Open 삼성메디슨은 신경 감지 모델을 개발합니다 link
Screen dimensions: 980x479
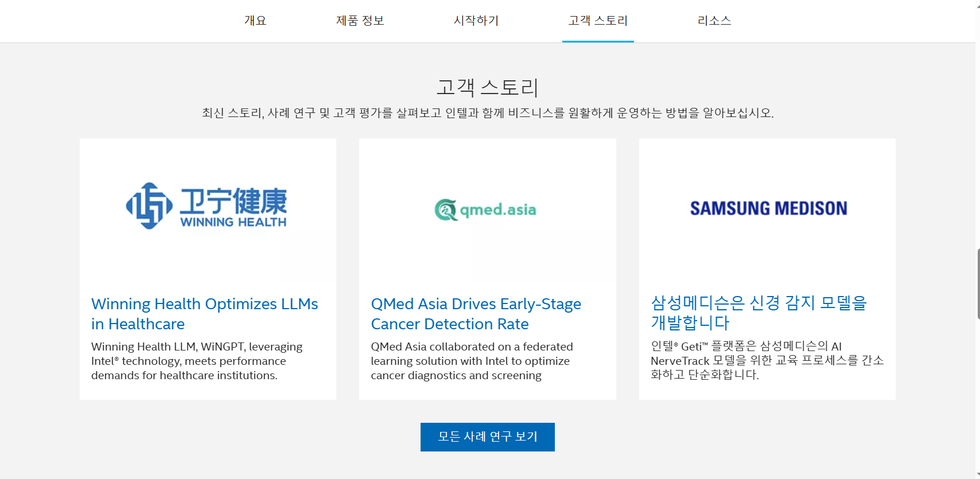(759, 313)
